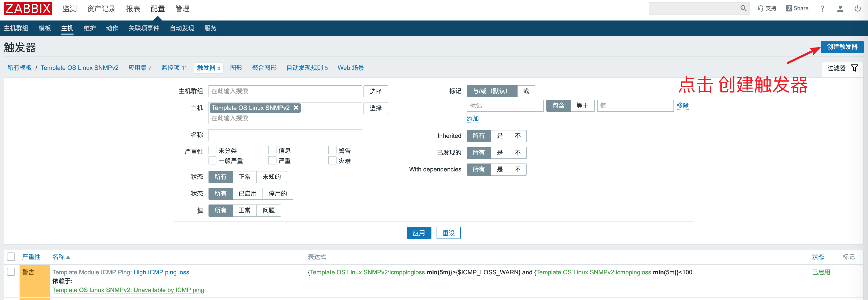Open the Zabbix Share link
The width and height of the screenshot is (868, 300).
click(797, 8)
